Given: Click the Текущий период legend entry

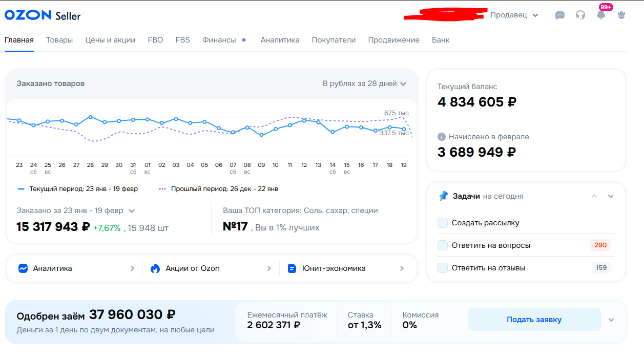Looking at the screenshot, I should pos(78,189).
